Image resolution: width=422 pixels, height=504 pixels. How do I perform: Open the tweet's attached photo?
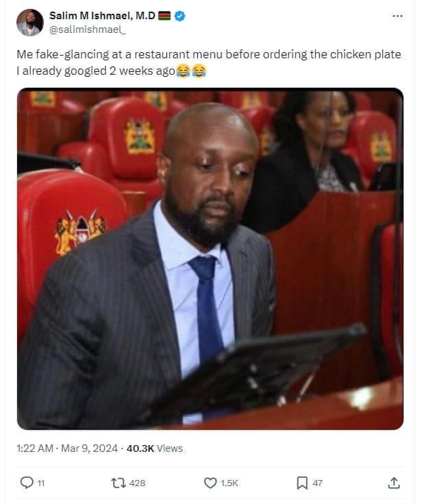coord(210,259)
